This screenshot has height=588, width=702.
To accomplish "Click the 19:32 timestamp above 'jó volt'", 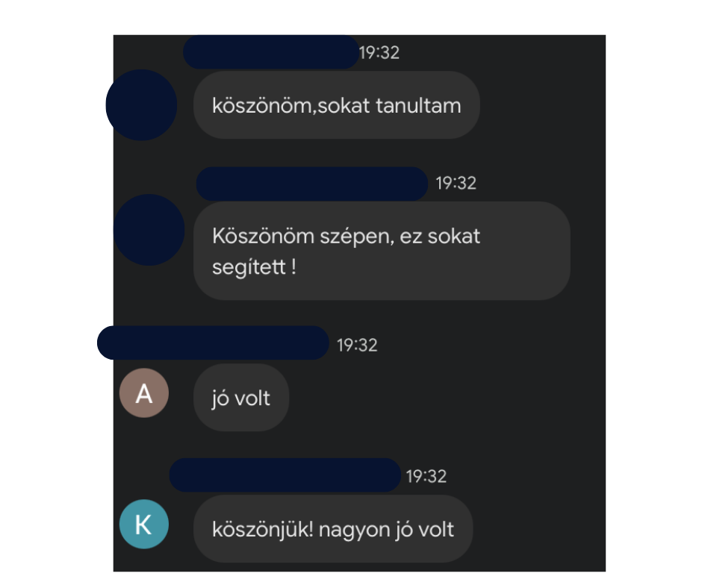I will coord(357,345).
